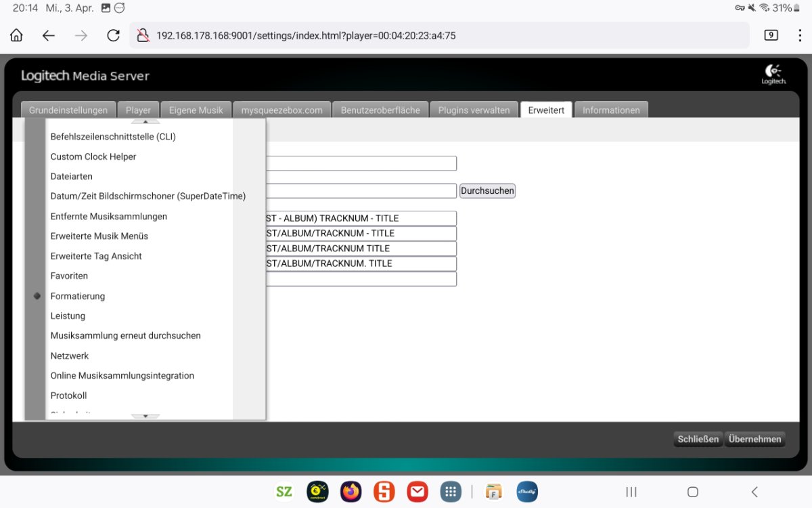Select Netzwerk from the settings list
The height and width of the screenshot is (508, 812).
70,356
